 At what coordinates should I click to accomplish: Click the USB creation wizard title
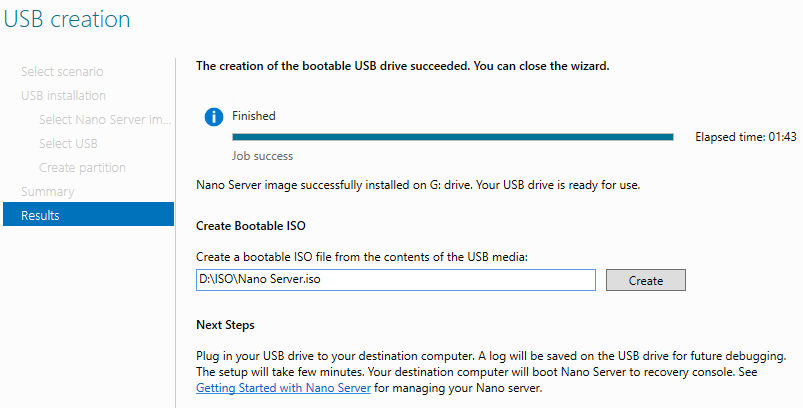click(67, 18)
